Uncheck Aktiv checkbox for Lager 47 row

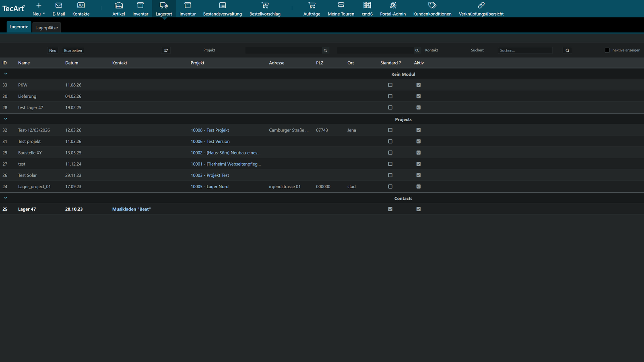point(419,209)
